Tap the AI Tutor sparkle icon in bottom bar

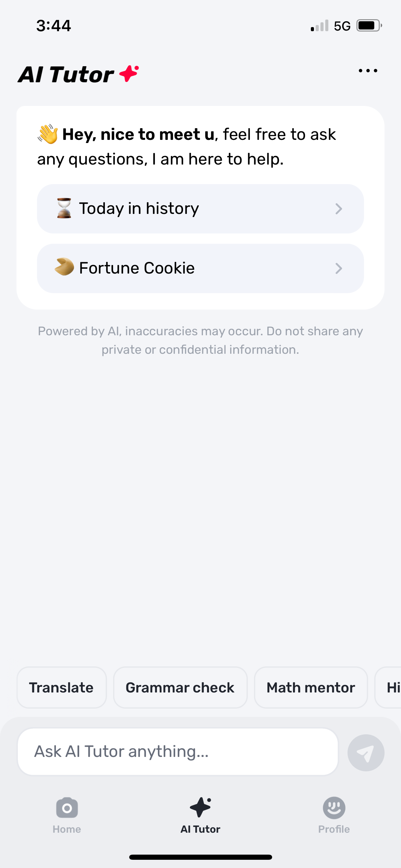click(x=200, y=807)
